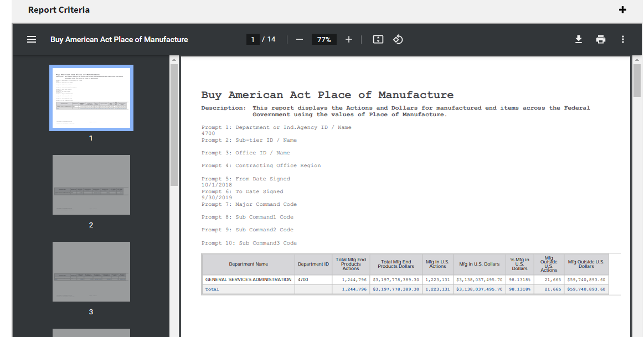Viewport: 644px width, 337px height.
Task: Click the thumbnail panel scrollbar handle
Action: [174, 125]
